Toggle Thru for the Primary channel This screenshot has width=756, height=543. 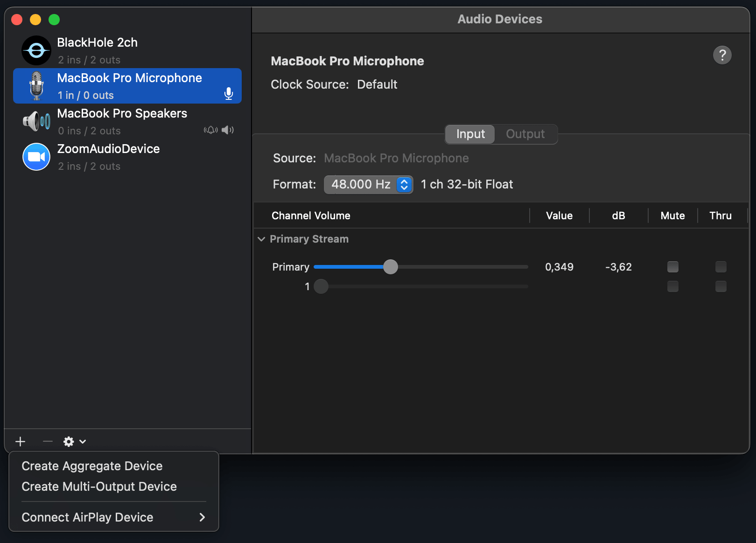tap(721, 267)
